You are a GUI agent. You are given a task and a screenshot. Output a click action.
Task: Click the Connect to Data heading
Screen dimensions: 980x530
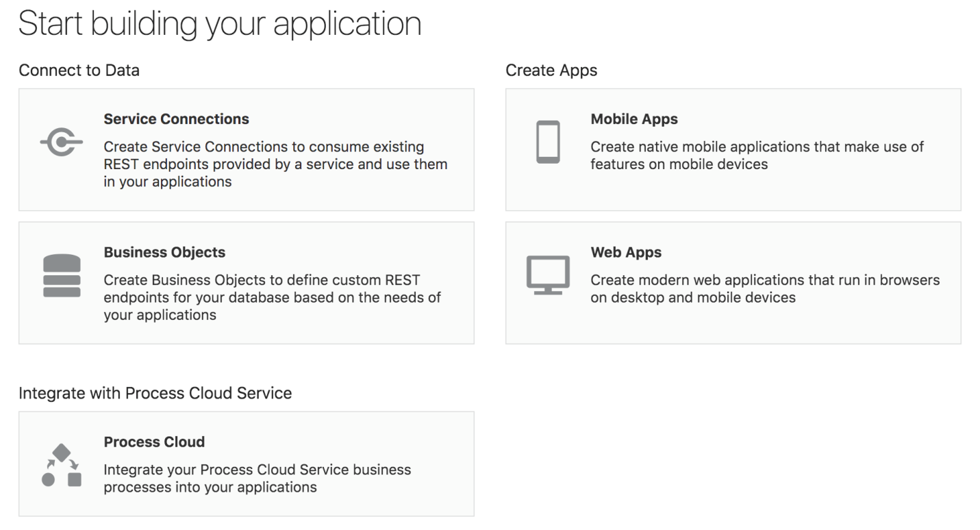79,70
